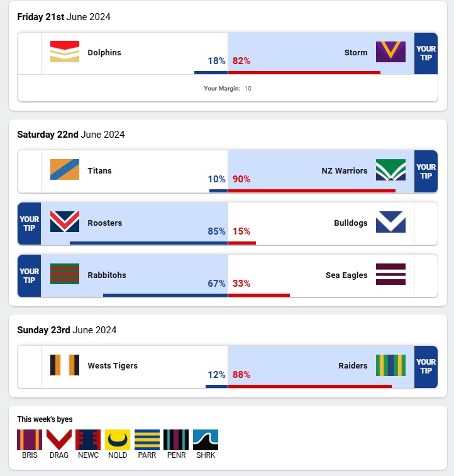Toggle Your Tip on NZ Warriors

coord(426,171)
